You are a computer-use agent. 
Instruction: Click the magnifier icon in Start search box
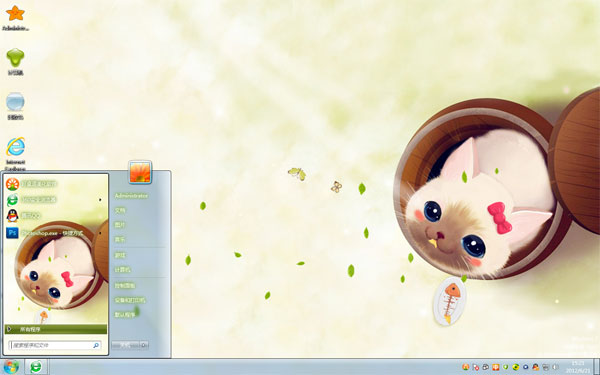click(96, 345)
